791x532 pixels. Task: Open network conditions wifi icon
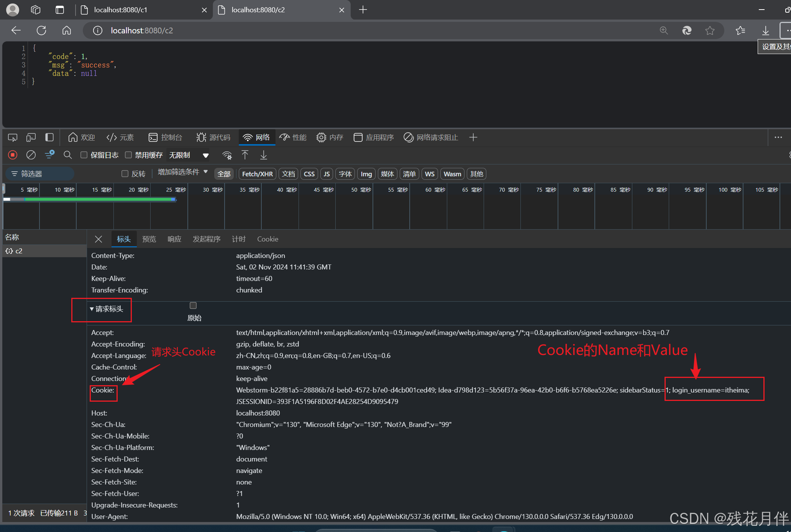(227, 155)
